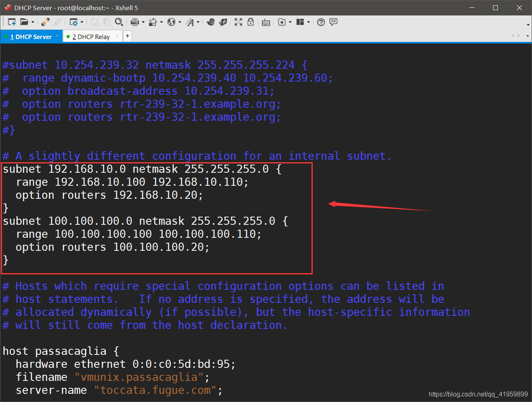Click the Font icon
Viewport: 532px width, 402px height.
pos(190,22)
